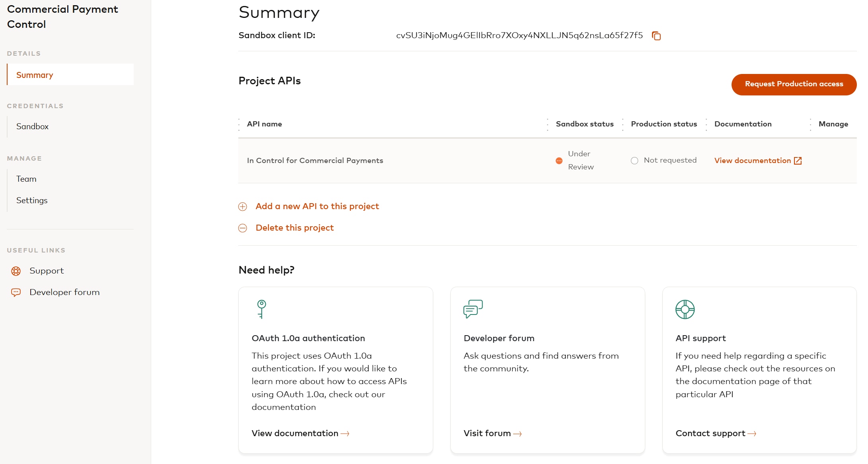Click the minus circle icon for deleting project
868x464 pixels.
point(243,228)
